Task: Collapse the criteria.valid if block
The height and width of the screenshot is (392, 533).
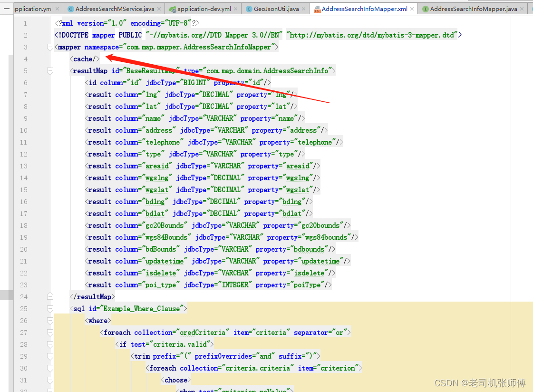Action: pos(50,344)
